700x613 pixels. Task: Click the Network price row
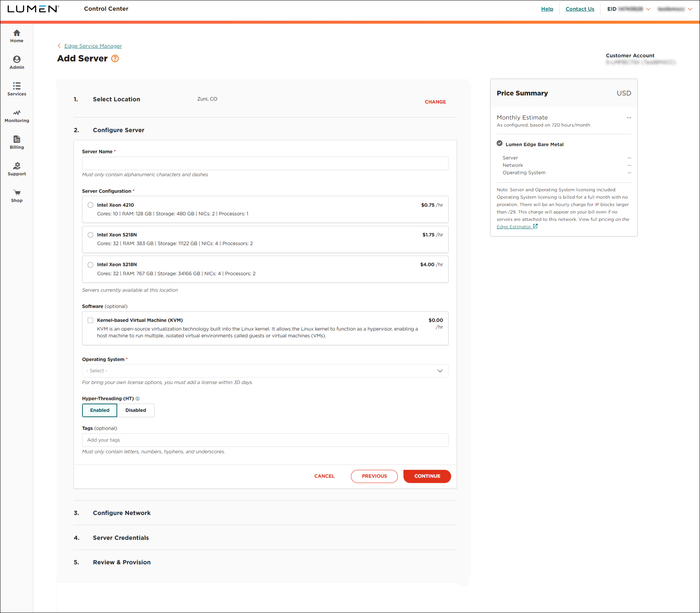567,165
